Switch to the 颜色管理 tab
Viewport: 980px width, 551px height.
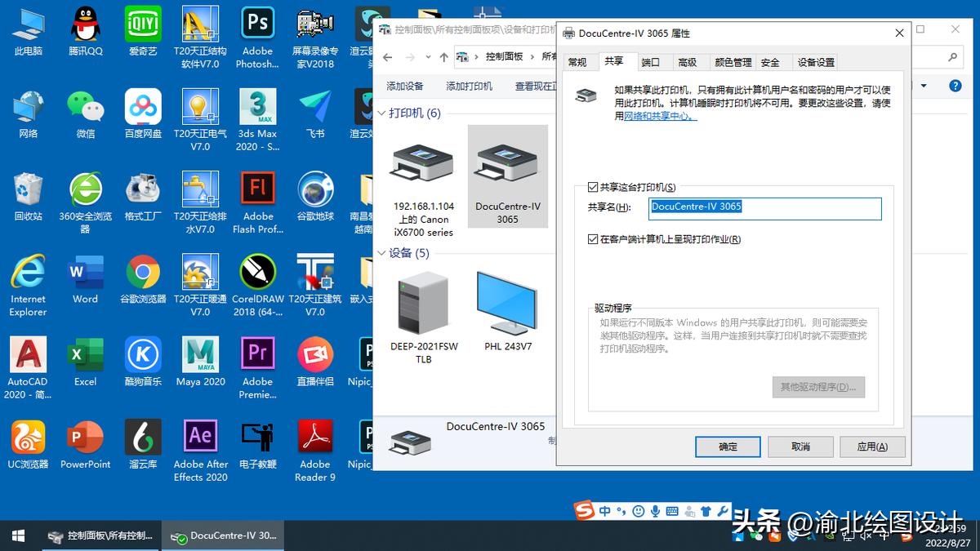tap(732, 61)
